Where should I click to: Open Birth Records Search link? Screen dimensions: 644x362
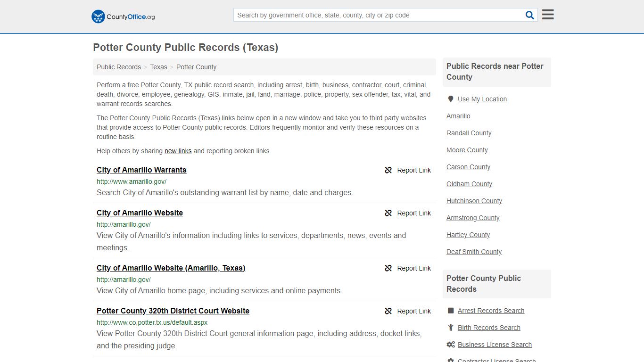point(489,328)
